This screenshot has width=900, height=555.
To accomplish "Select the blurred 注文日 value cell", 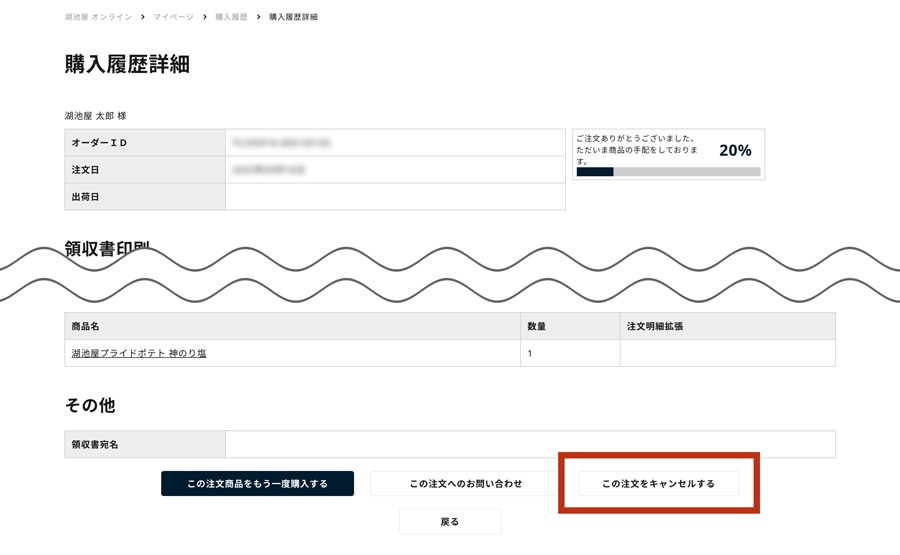I will tap(395, 170).
